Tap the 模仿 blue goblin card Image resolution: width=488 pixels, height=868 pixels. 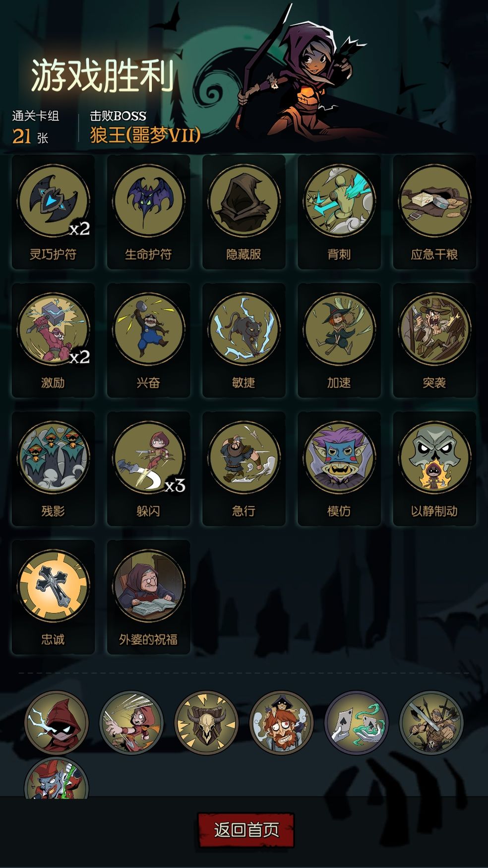click(339, 468)
